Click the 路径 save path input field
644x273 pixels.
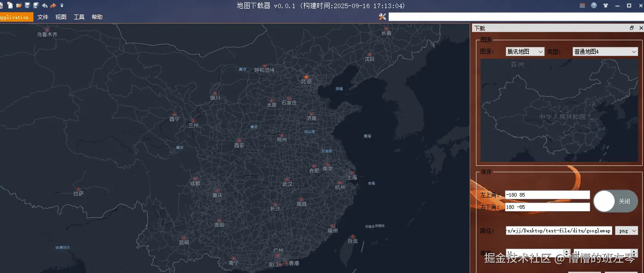[x=559, y=231]
